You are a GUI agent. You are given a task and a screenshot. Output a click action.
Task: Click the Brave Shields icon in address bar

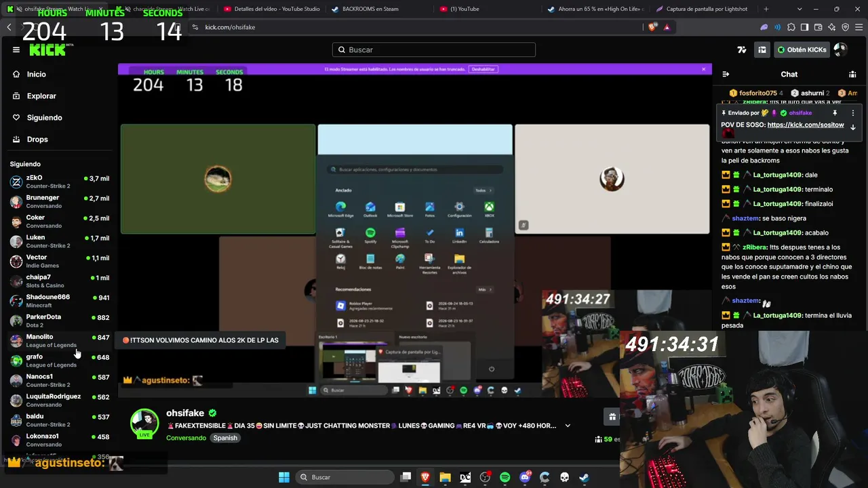[x=652, y=27]
